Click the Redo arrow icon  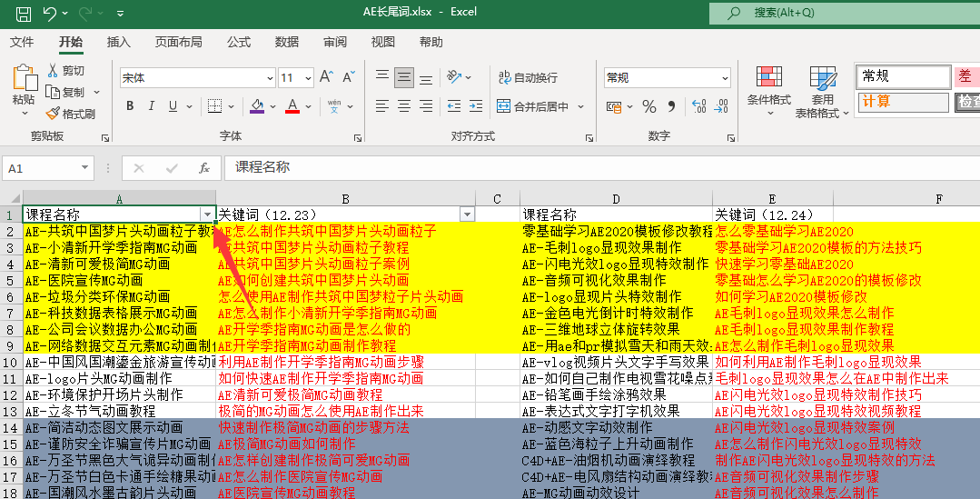tap(85, 13)
